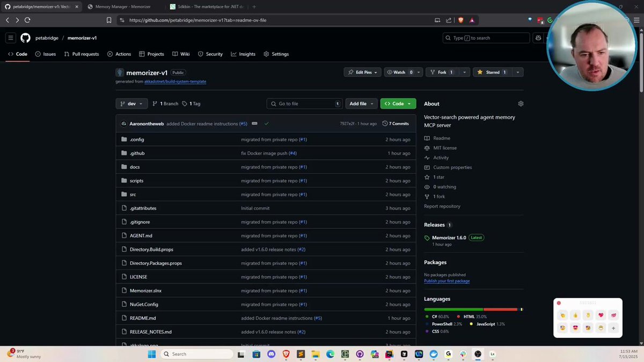Open Slack from the taskbar
Screen dimensions: 644x362
point(463,354)
